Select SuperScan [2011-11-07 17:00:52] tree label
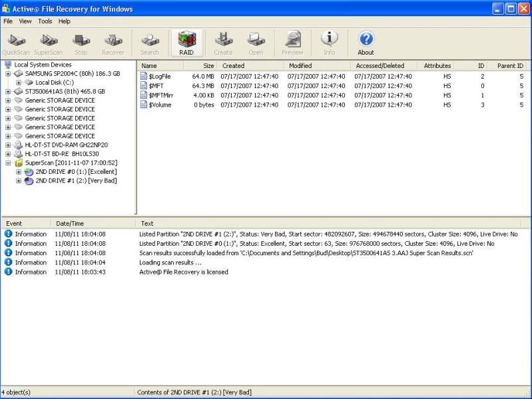The width and height of the screenshot is (532, 399). point(71,163)
